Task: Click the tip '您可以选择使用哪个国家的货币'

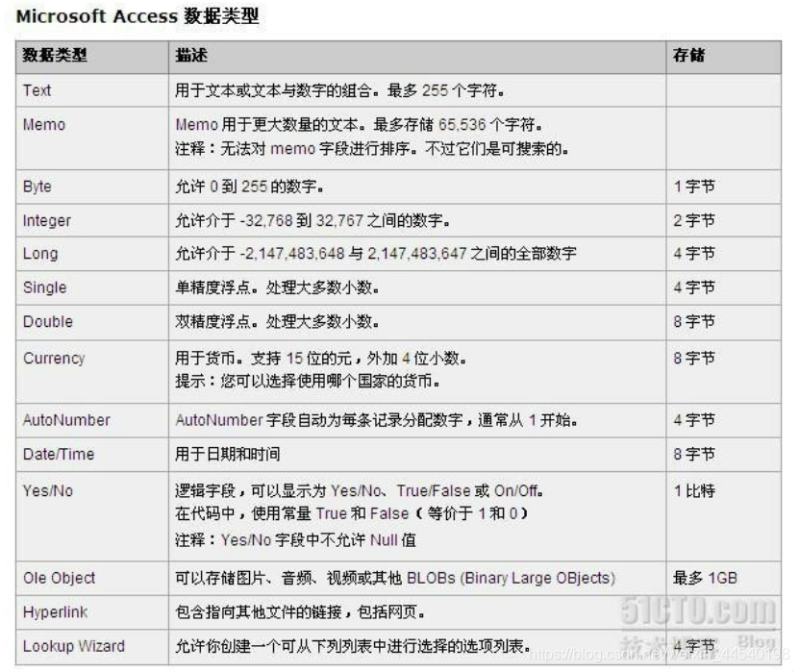Action: pos(327,381)
